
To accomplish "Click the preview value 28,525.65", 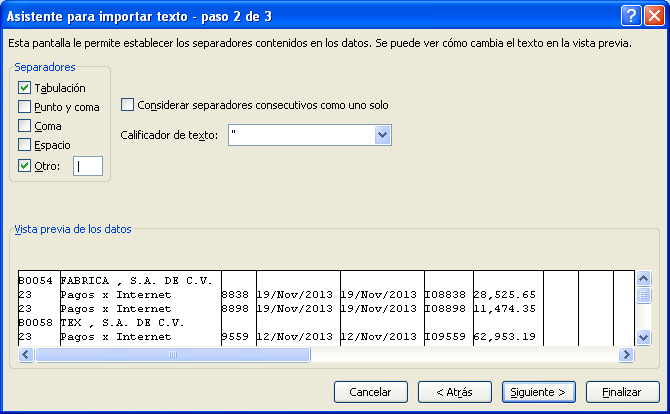I will (505, 295).
